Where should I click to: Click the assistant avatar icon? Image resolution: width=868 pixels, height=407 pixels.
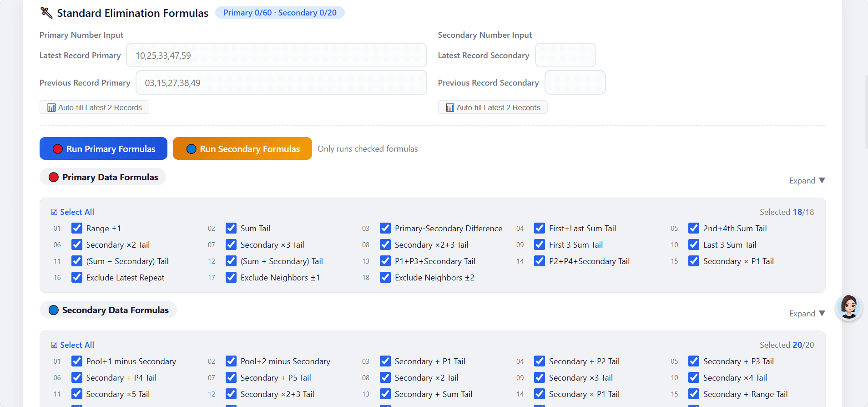[x=849, y=307]
